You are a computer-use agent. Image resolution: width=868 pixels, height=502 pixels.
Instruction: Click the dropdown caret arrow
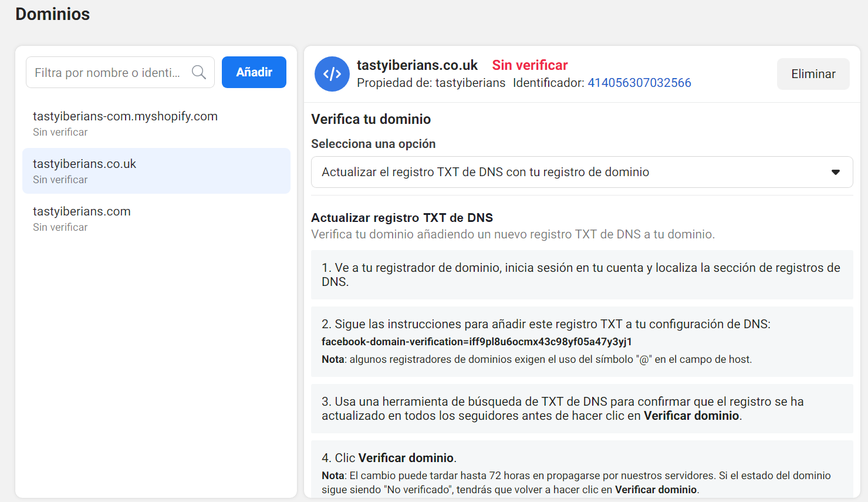click(835, 172)
